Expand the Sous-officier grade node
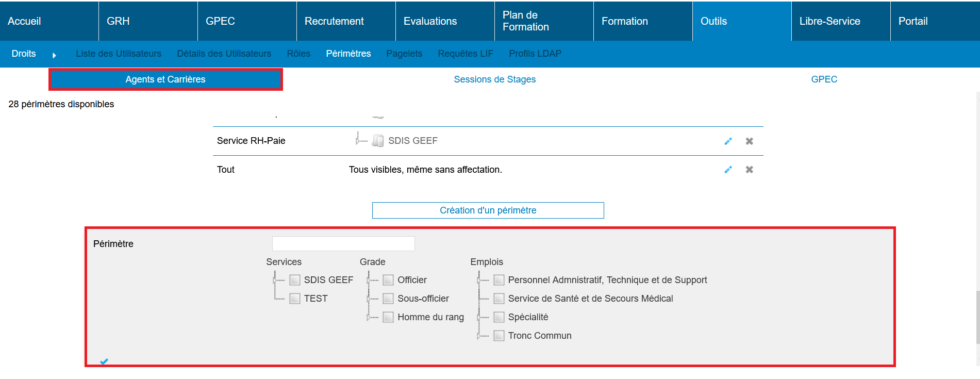Viewport: 980px width, 379px height. pyautogui.click(x=369, y=299)
